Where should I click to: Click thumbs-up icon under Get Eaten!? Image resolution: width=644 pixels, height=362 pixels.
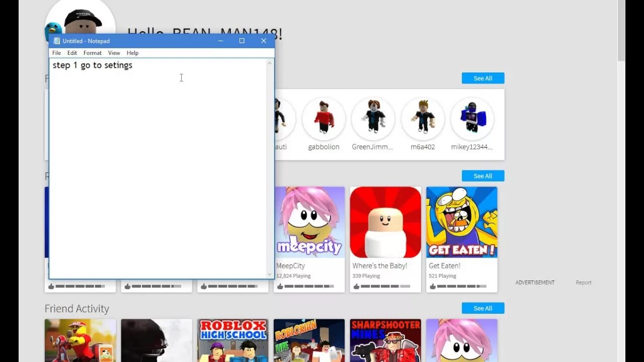(432, 286)
